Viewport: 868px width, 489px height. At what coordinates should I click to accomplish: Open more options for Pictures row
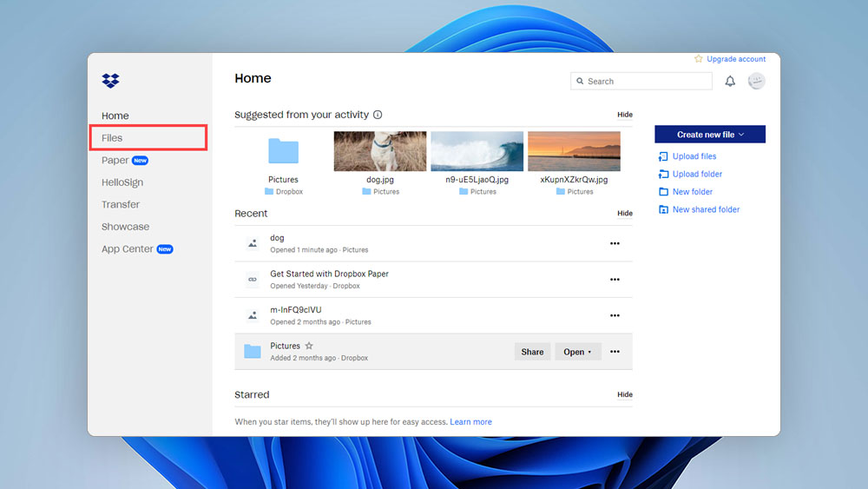pos(615,352)
